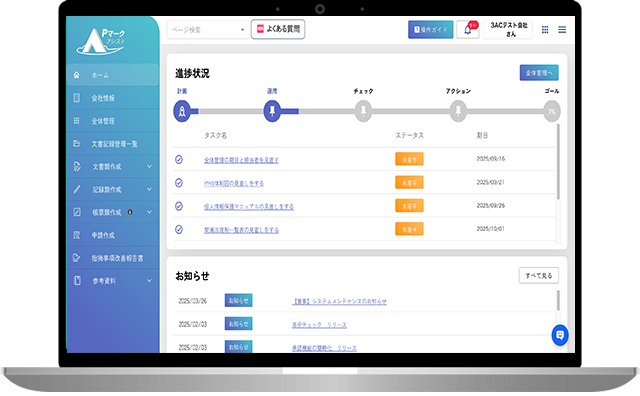Click the 運用 pin stage marker
This screenshot has width=640, height=396.
tap(272, 111)
